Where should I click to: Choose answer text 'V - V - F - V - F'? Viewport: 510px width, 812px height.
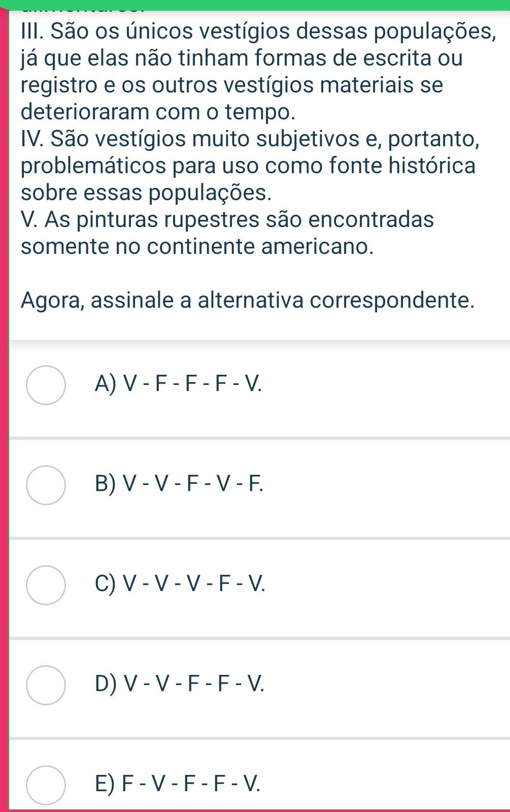[x=193, y=485]
